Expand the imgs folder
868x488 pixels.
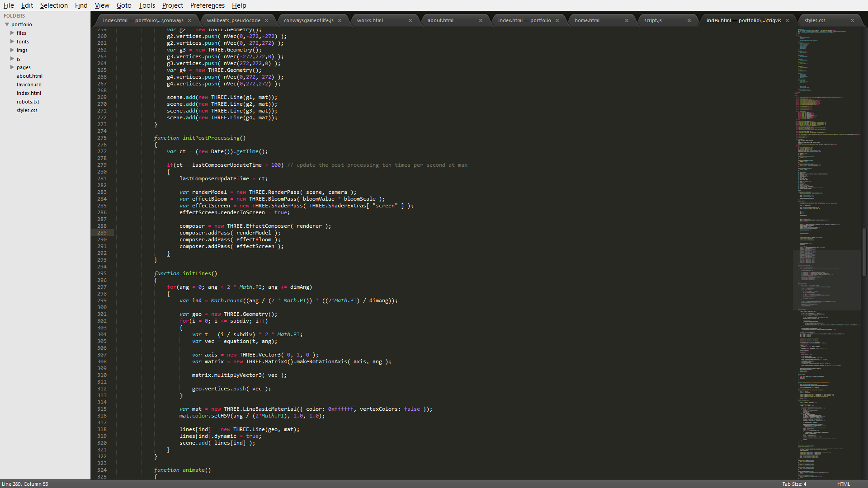pos(12,50)
